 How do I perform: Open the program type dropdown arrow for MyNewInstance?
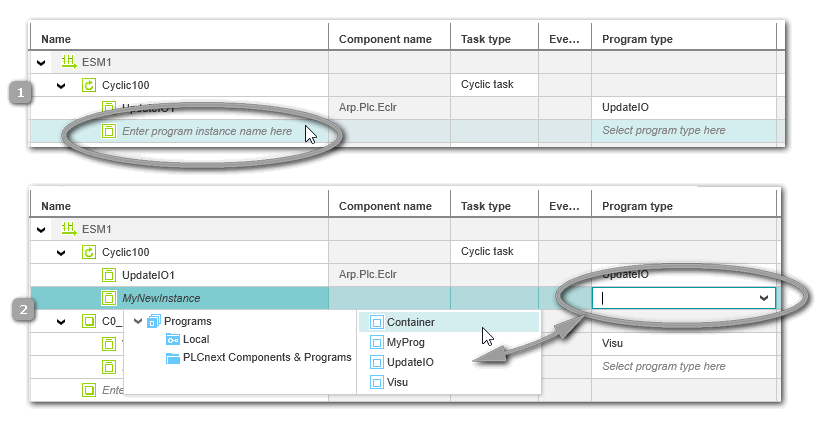click(765, 298)
